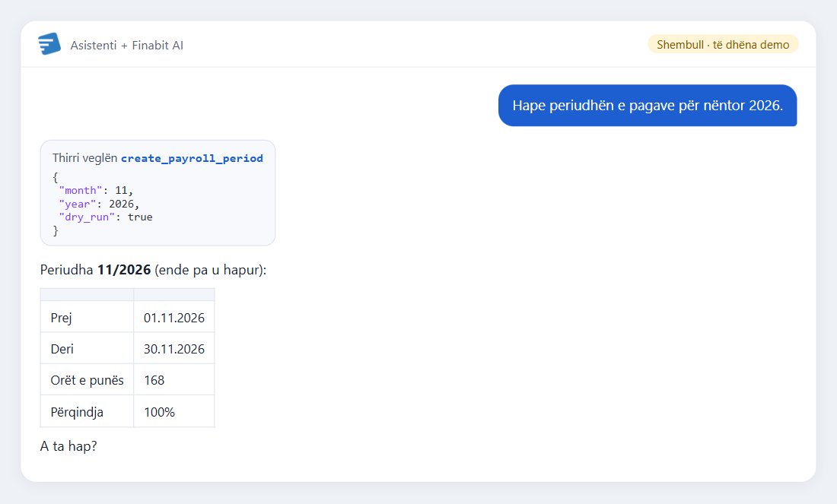Screen dimensions: 837x504
Task: Click the 100% value cell
Action: click(x=174, y=412)
